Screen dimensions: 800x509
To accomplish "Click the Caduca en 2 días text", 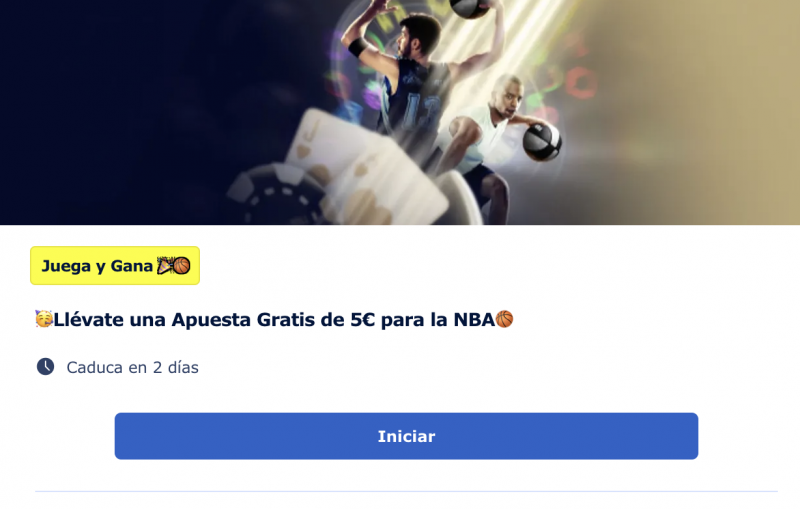I will [x=133, y=367].
